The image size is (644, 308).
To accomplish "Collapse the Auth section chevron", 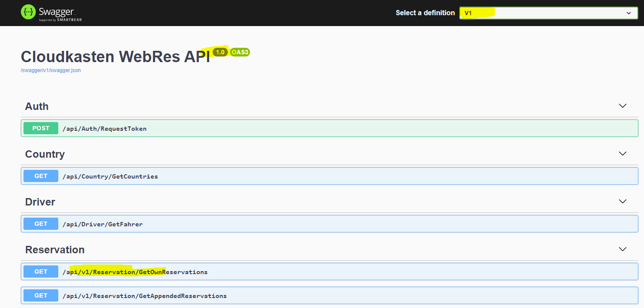I will tap(622, 106).
